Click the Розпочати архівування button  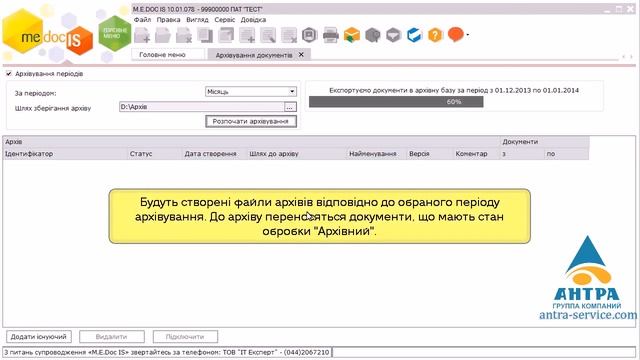pos(251,121)
